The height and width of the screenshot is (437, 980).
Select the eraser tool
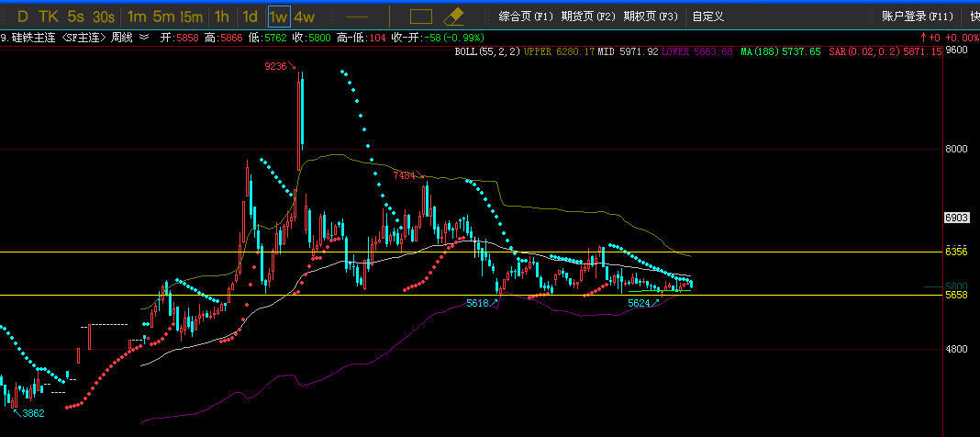coord(453,17)
